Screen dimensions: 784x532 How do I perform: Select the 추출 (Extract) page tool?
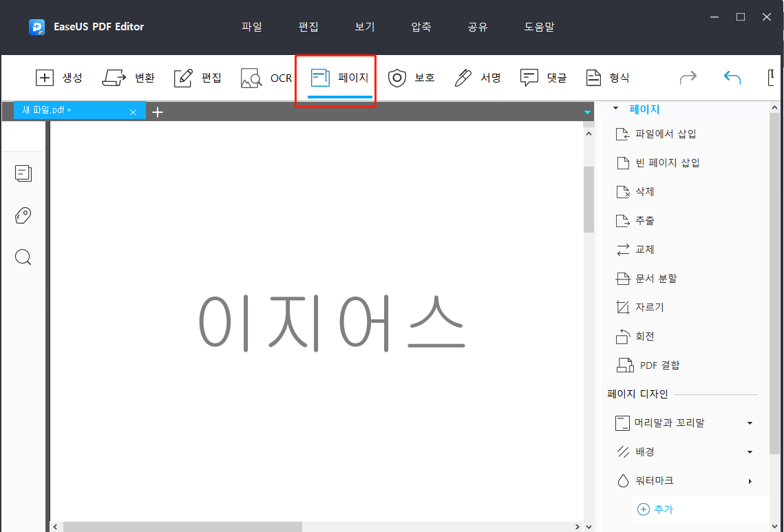click(642, 220)
